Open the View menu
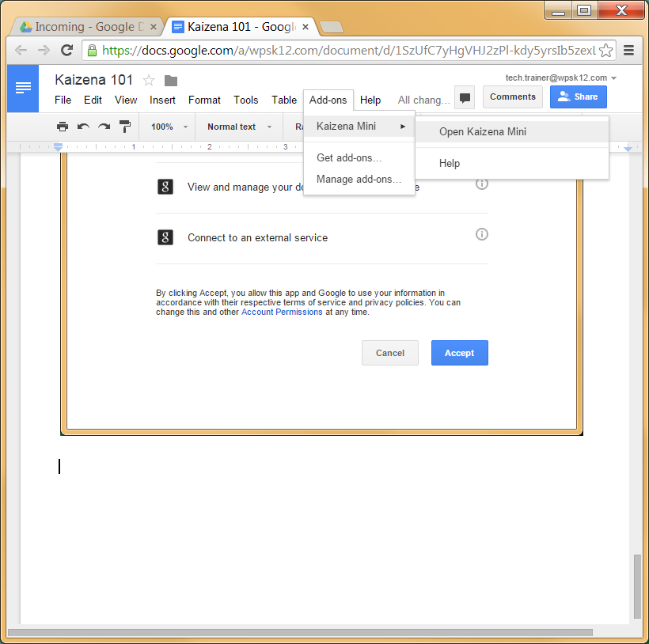This screenshot has height=644, width=649. point(126,100)
